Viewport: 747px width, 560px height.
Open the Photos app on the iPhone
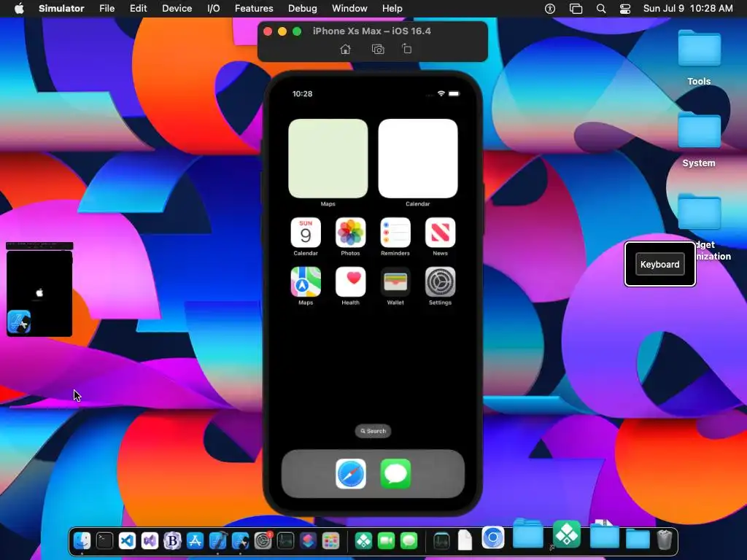(x=351, y=233)
